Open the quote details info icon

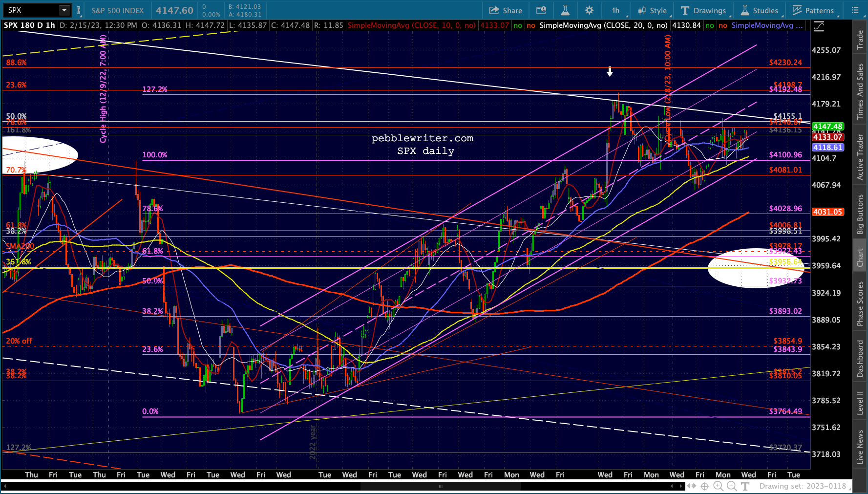click(541, 10)
